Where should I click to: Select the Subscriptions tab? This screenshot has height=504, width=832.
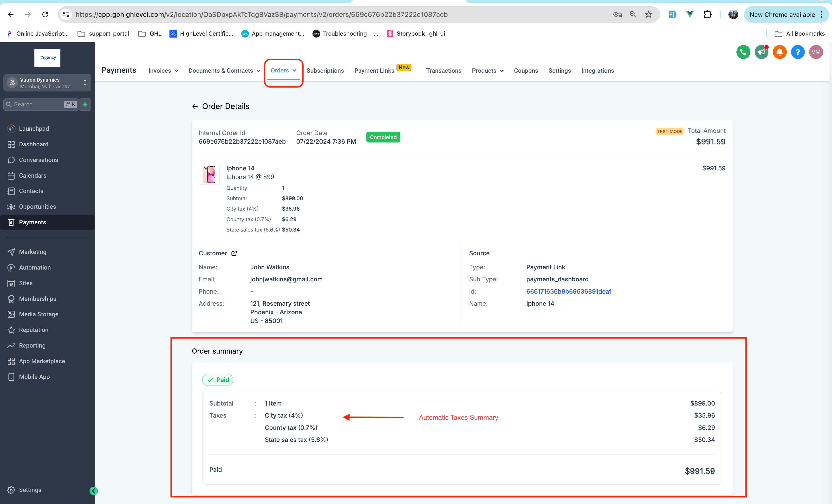(325, 70)
